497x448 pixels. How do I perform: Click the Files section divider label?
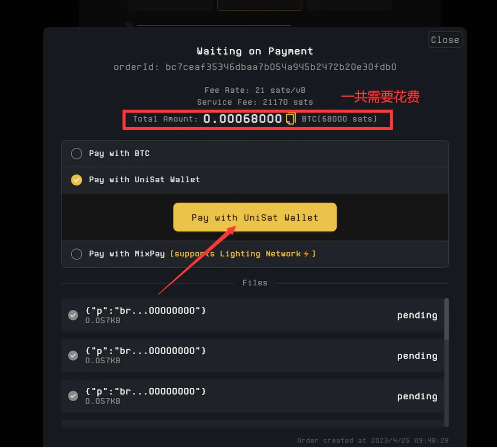[x=255, y=283]
